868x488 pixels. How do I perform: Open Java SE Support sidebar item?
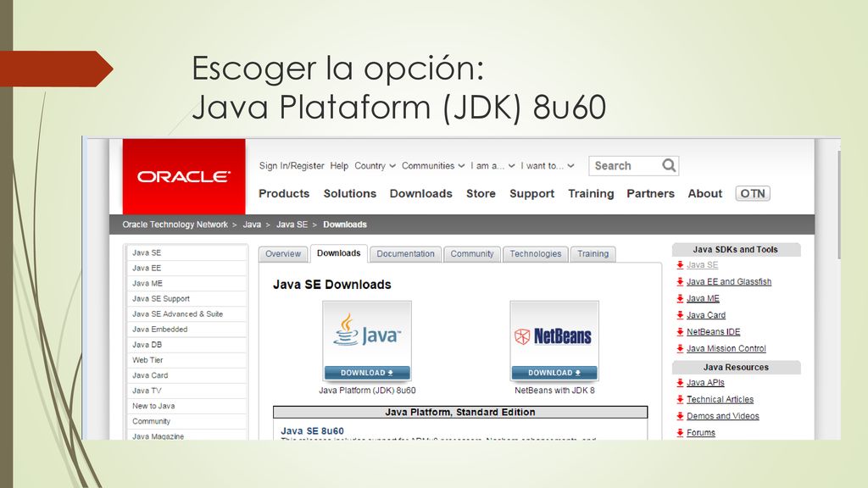coord(186,298)
